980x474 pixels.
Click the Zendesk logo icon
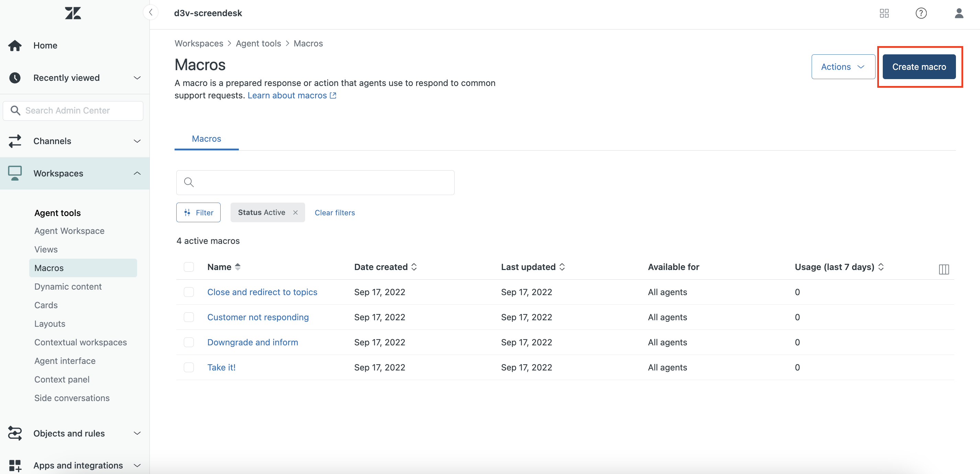73,13
